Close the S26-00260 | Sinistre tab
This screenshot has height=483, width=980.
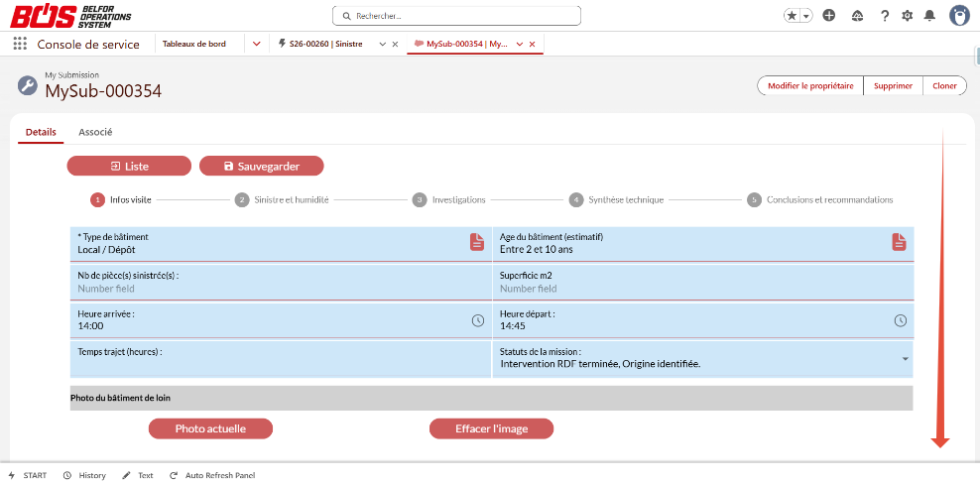(x=395, y=45)
